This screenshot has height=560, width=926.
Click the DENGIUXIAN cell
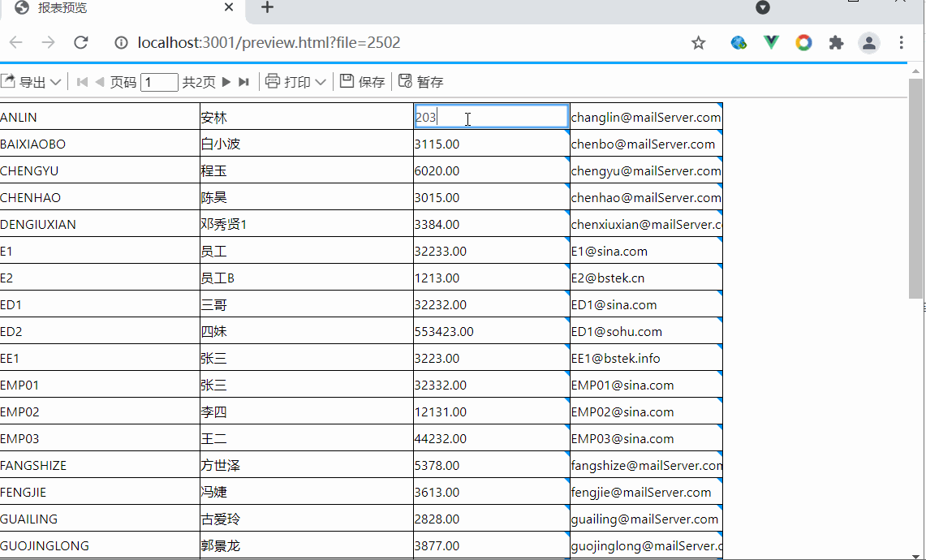pyautogui.click(x=100, y=224)
